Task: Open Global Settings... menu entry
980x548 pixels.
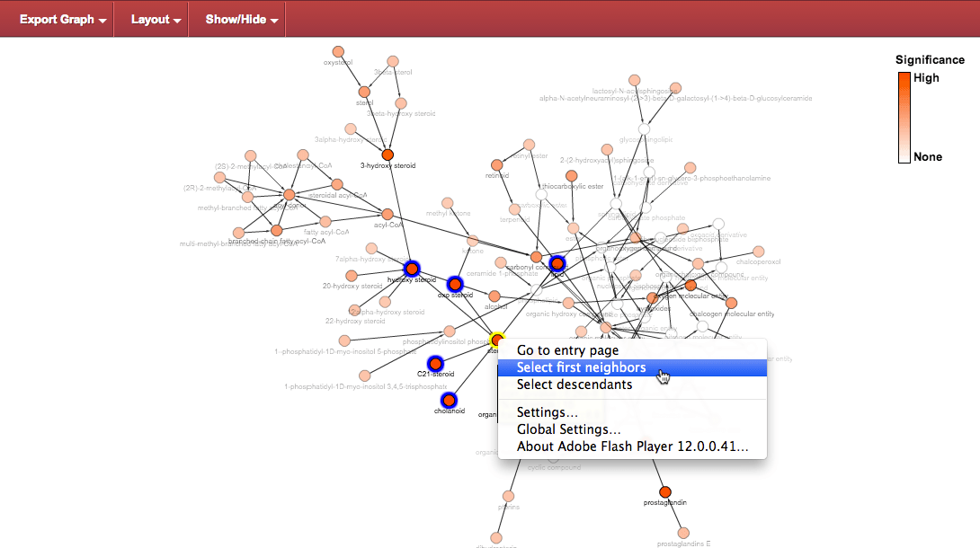Action: [568, 429]
